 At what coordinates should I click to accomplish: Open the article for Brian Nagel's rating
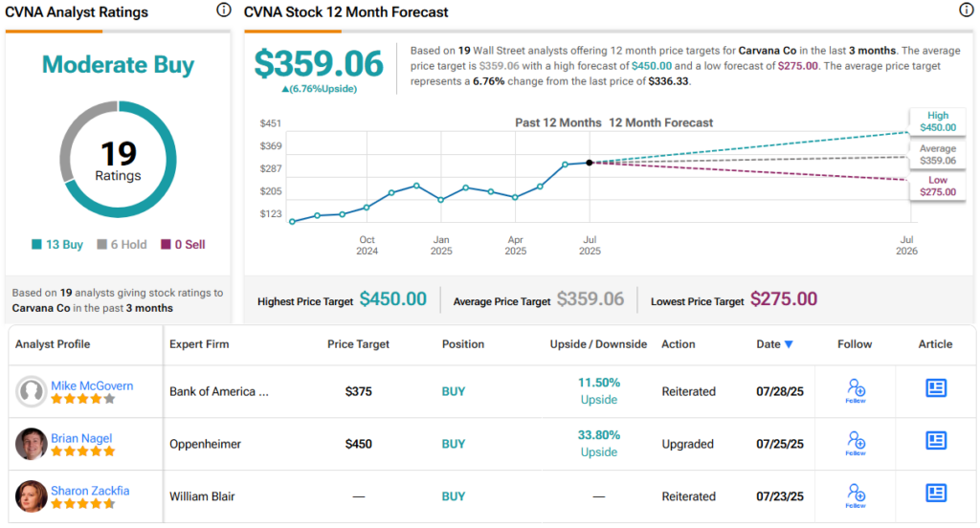point(936,441)
